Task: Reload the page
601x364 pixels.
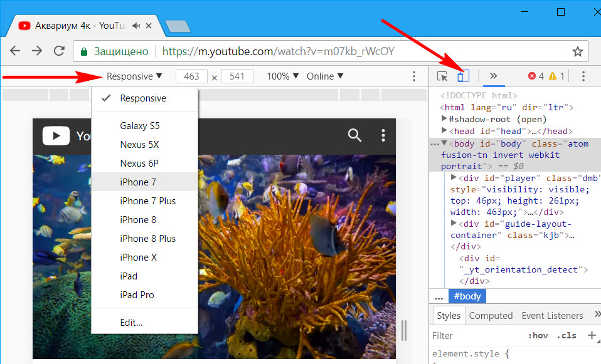Action: [x=59, y=51]
